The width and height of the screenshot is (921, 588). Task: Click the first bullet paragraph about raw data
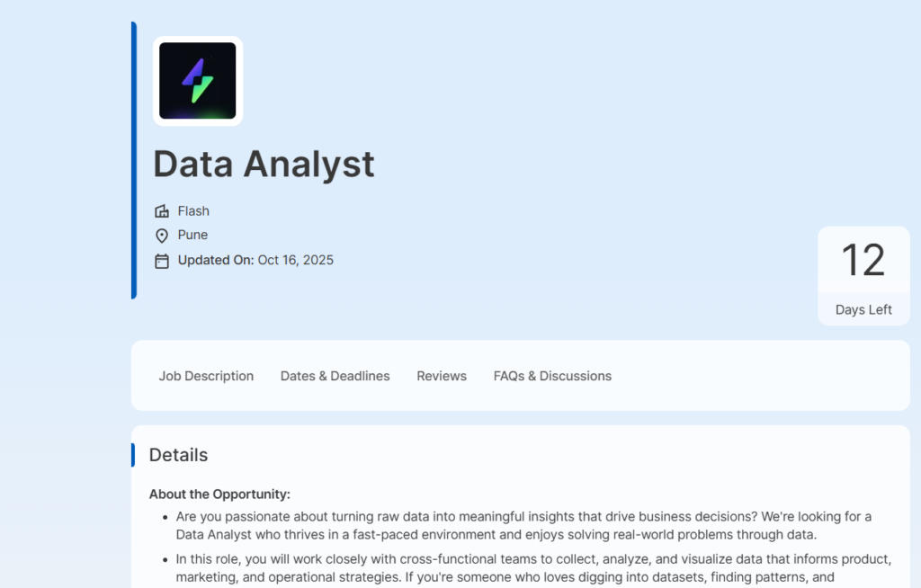pos(524,525)
